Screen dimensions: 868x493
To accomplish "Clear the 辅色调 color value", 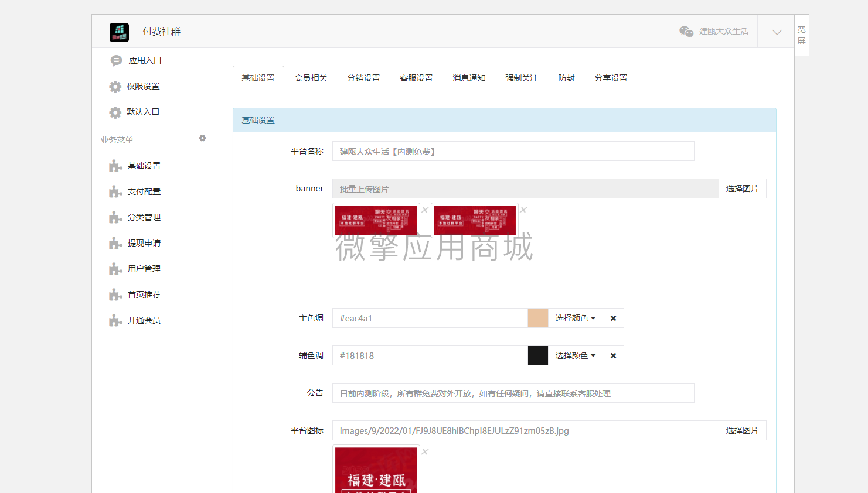I will pos(614,355).
